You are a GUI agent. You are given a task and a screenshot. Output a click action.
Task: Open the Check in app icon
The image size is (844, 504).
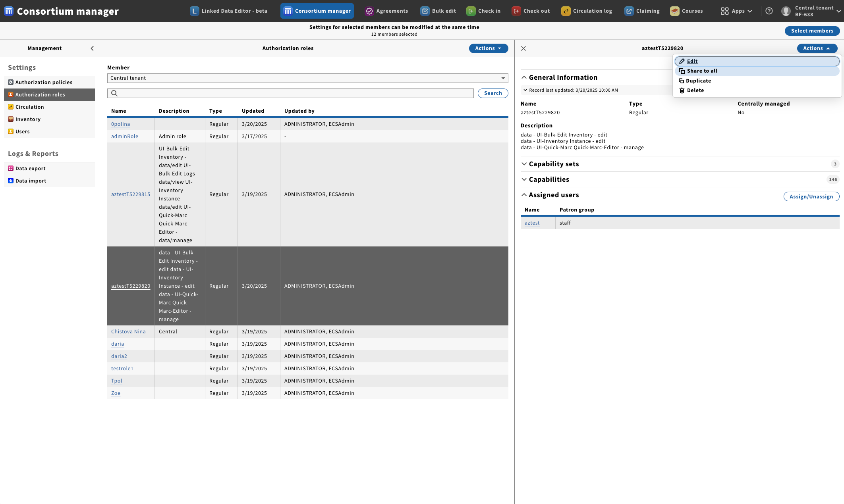point(471,11)
